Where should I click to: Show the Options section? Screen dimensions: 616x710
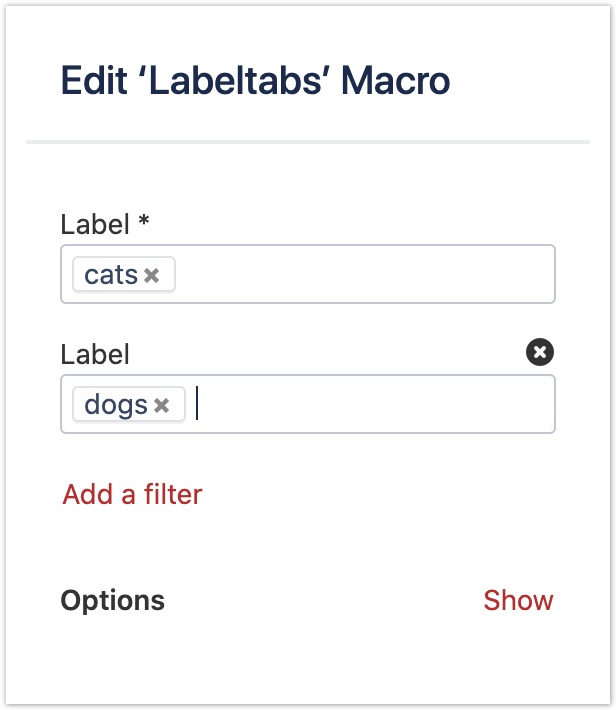[x=518, y=600]
